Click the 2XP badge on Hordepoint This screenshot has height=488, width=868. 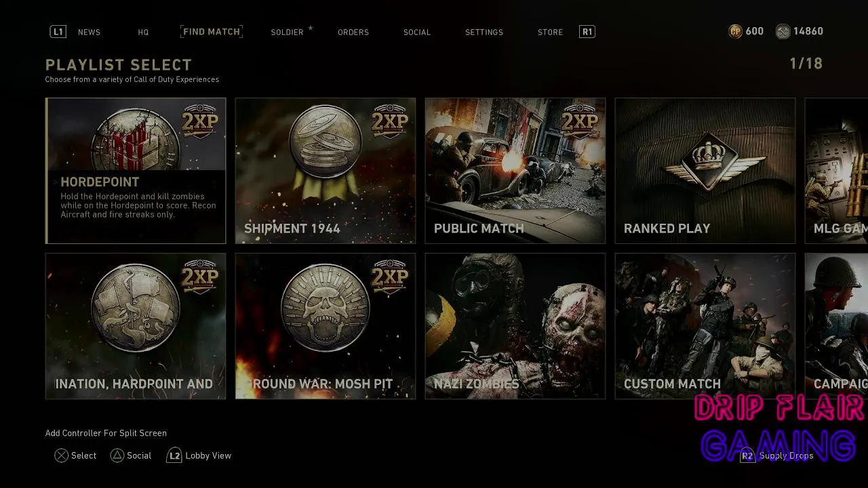coord(199,121)
